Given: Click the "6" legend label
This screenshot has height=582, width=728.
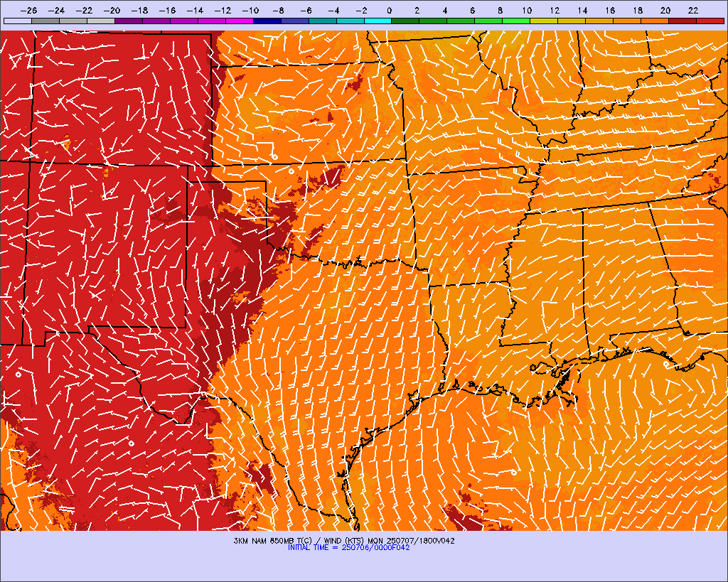Looking at the screenshot, I should click(x=472, y=10).
